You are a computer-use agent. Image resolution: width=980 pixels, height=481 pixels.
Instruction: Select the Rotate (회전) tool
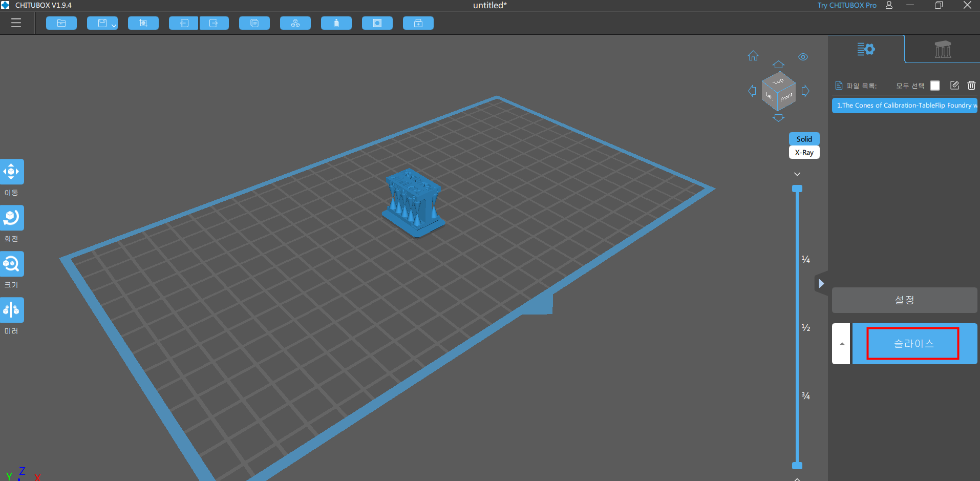pyautogui.click(x=11, y=218)
